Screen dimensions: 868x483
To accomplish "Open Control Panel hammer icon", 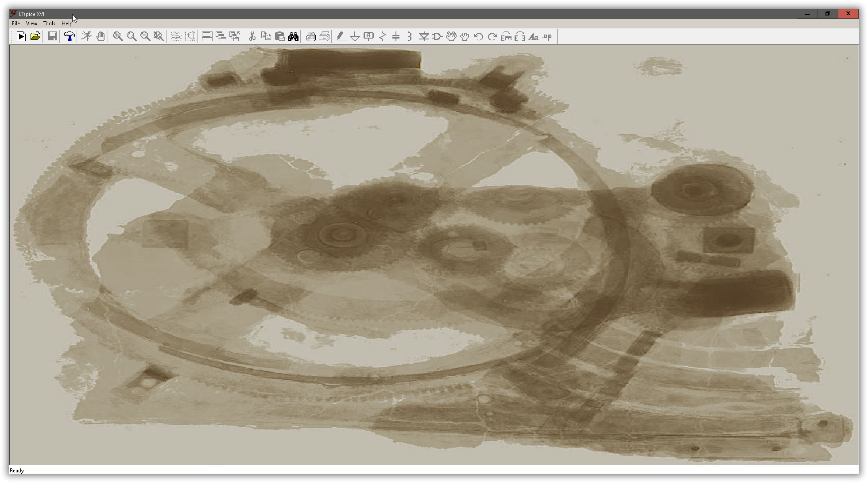I will (x=69, y=36).
